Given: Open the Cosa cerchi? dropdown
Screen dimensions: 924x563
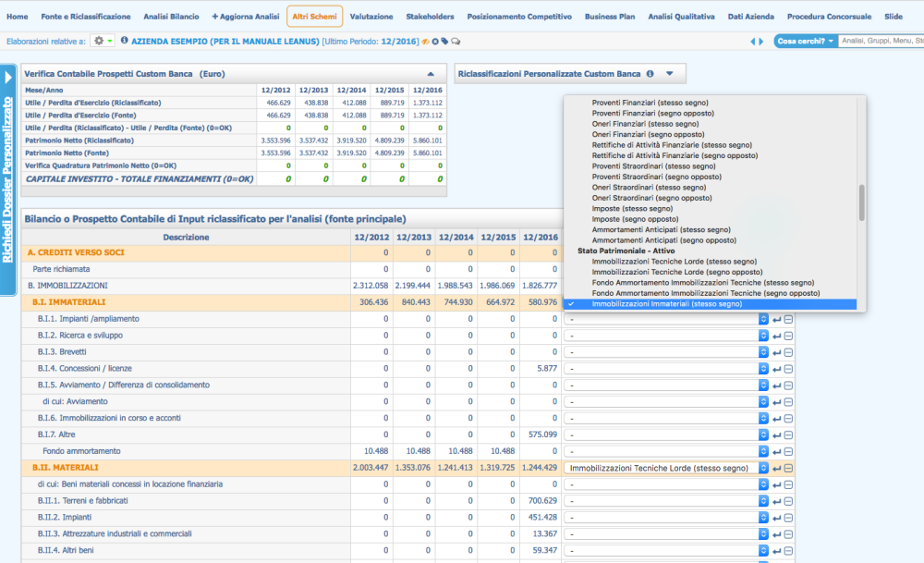Looking at the screenshot, I should pyautogui.click(x=806, y=42).
